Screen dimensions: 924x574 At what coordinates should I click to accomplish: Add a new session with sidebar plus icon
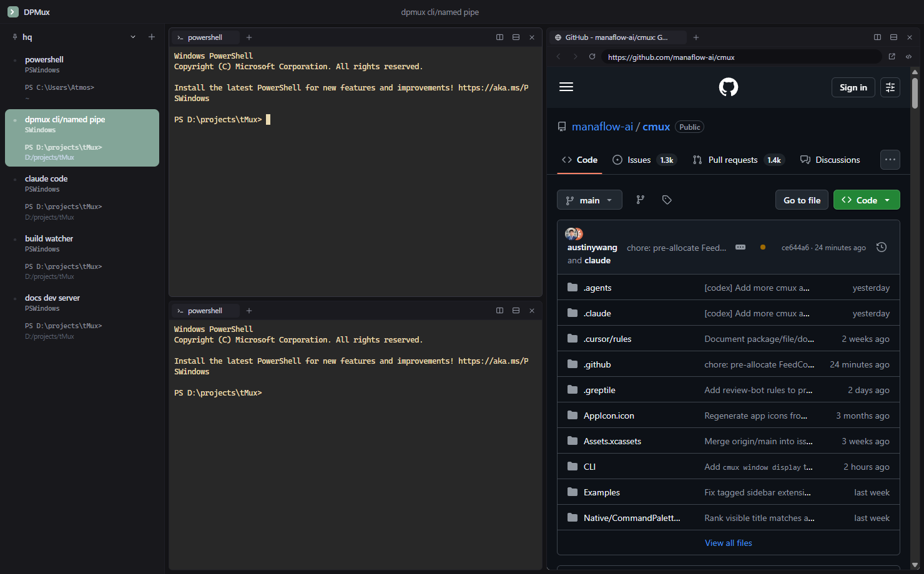[152, 37]
